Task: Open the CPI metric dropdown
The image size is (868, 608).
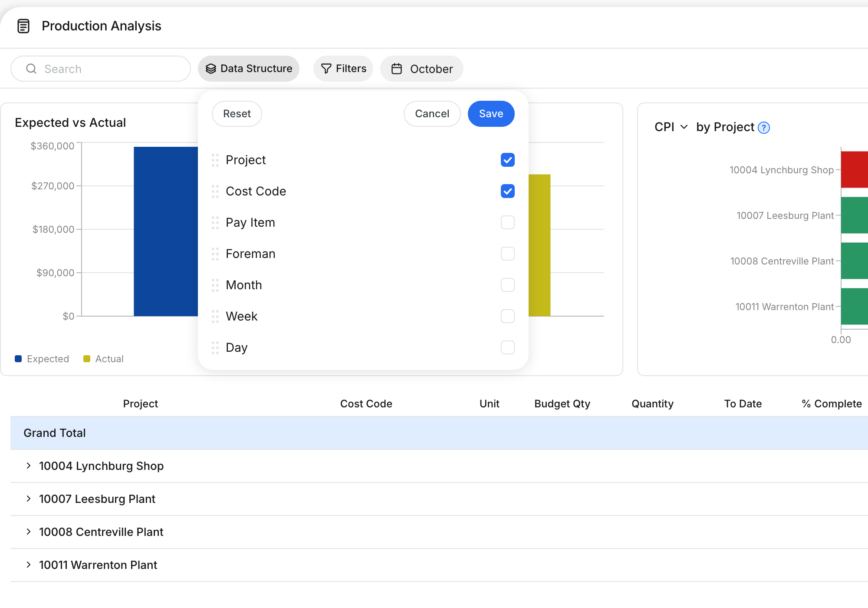Action: (x=671, y=127)
